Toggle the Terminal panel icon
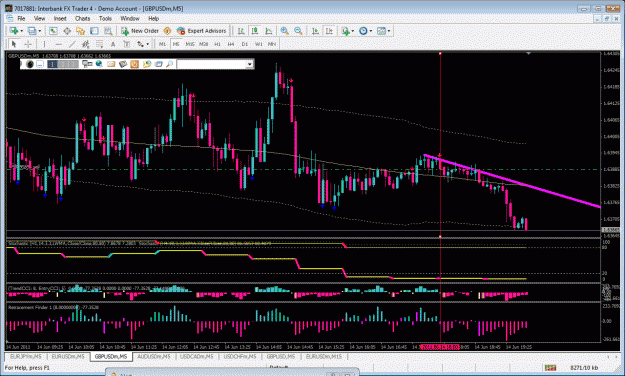 [x=94, y=31]
